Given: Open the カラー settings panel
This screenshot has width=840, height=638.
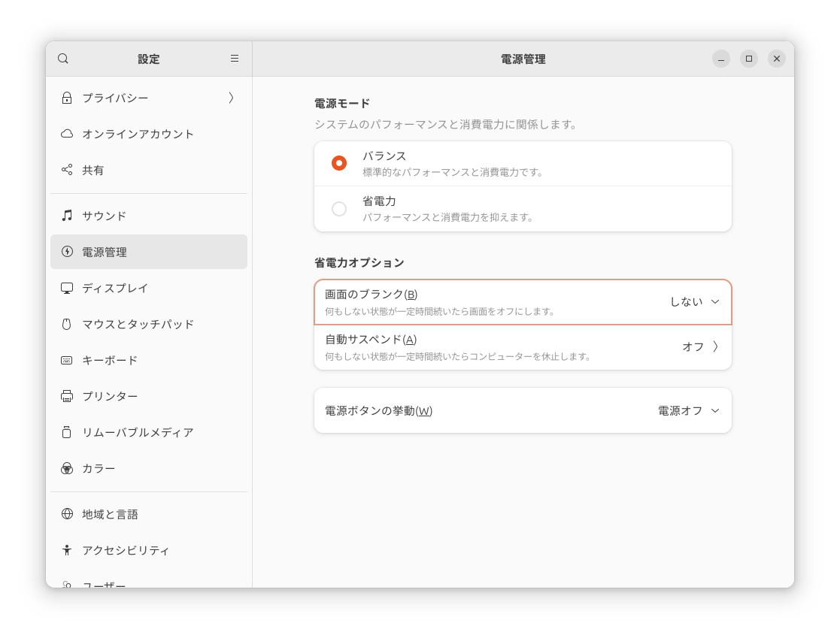Looking at the screenshot, I should [x=99, y=468].
